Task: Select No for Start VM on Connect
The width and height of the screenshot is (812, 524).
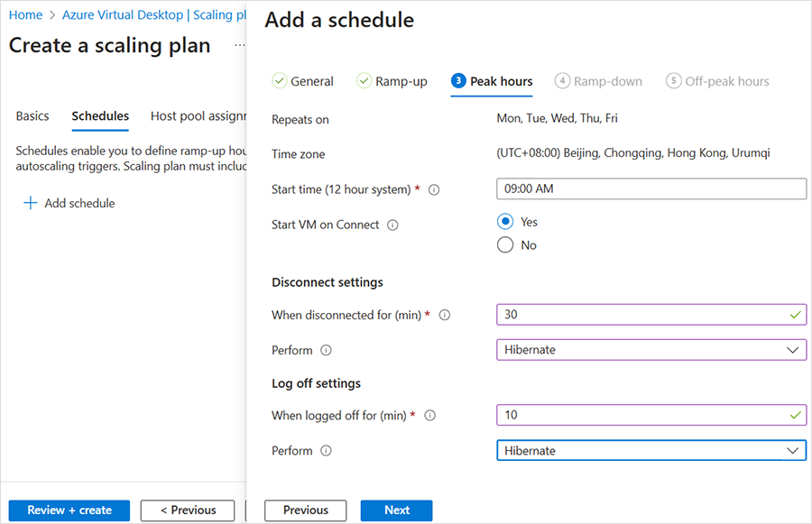Action: (x=505, y=245)
